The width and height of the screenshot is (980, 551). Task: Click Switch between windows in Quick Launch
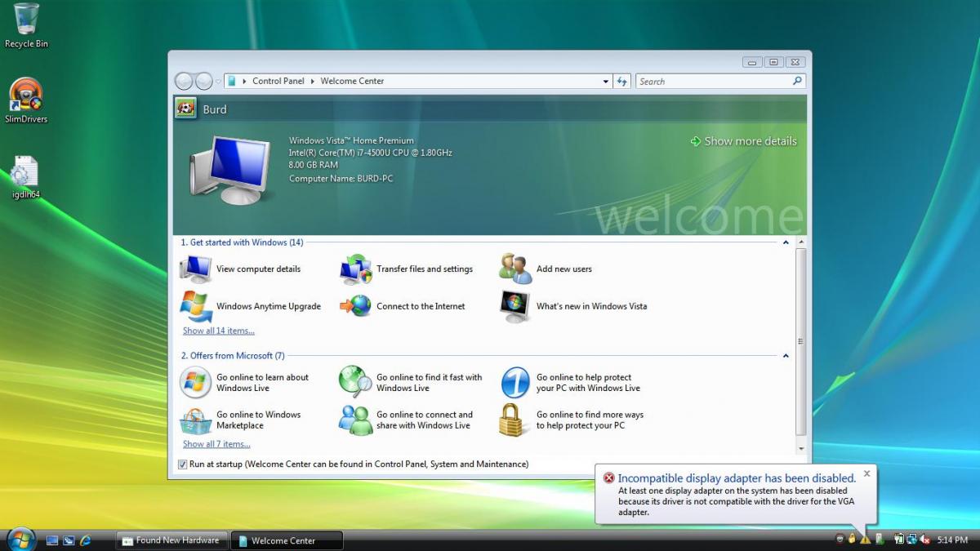pos(69,540)
